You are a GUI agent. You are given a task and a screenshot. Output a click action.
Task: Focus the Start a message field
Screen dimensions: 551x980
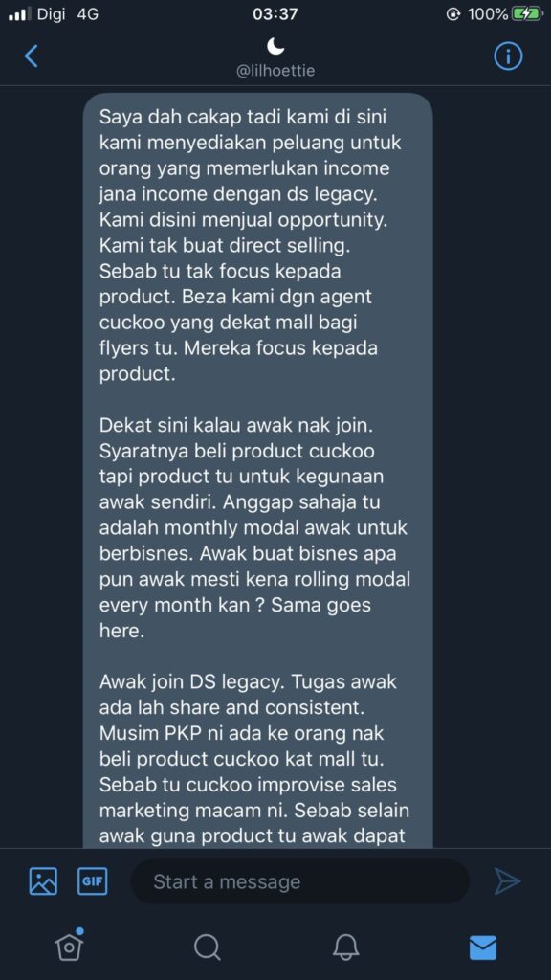pos(299,881)
